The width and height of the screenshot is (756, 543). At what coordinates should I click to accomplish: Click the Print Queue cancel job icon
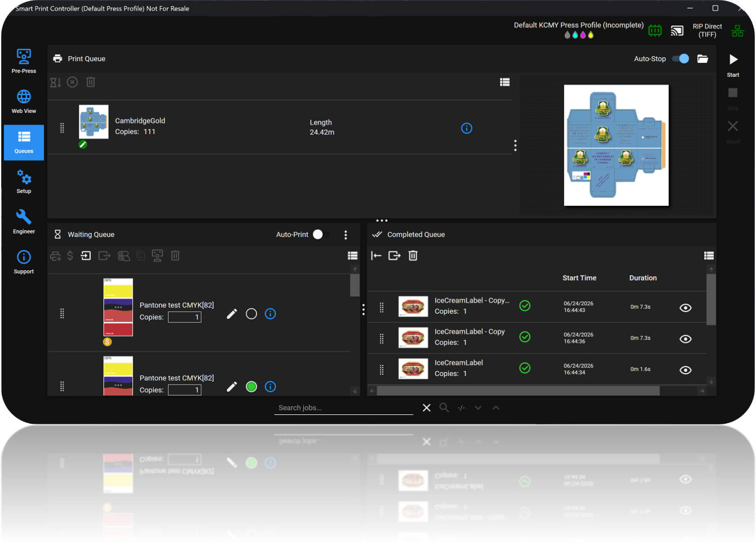pyautogui.click(x=73, y=82)
